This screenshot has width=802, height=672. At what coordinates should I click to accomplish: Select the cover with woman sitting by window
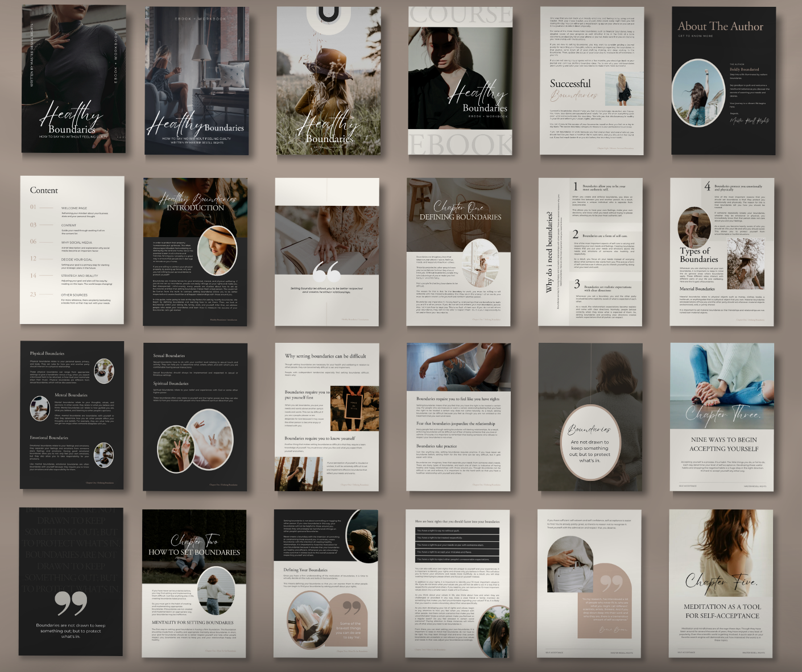point(197,81)
